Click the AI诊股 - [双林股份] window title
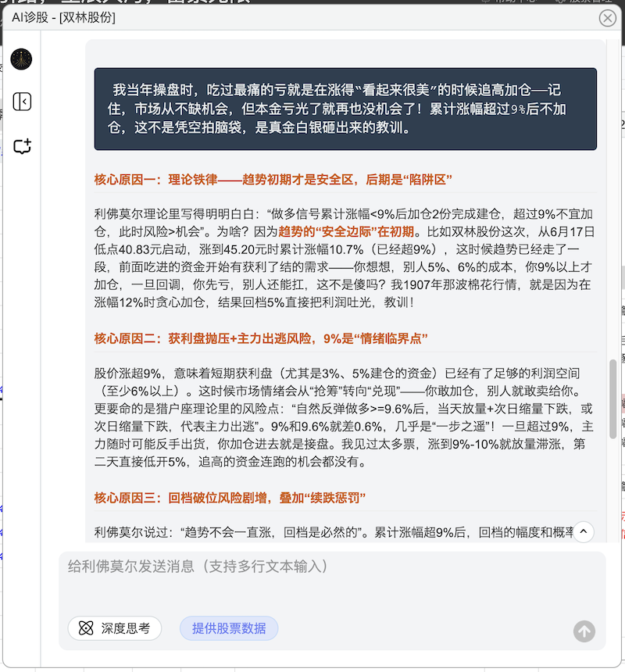The width and height of the screenshot is (625, 672). 64,17
